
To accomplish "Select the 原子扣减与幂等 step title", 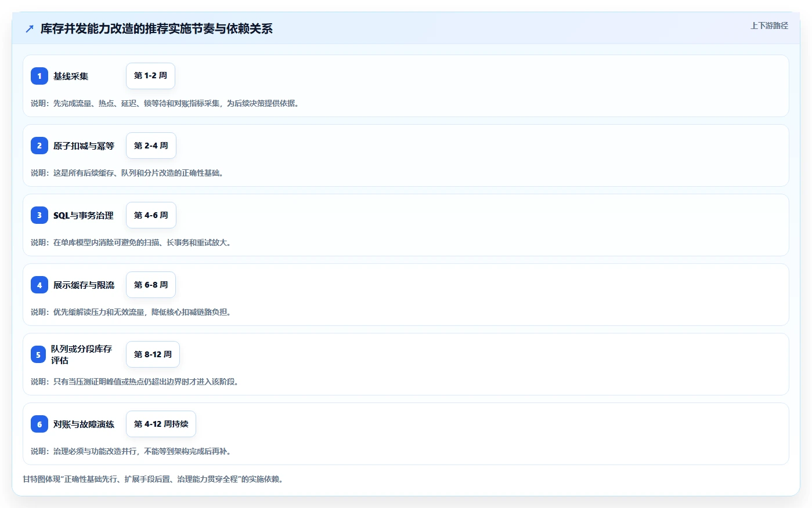I will pyautogui.click(x=84, y=146).
